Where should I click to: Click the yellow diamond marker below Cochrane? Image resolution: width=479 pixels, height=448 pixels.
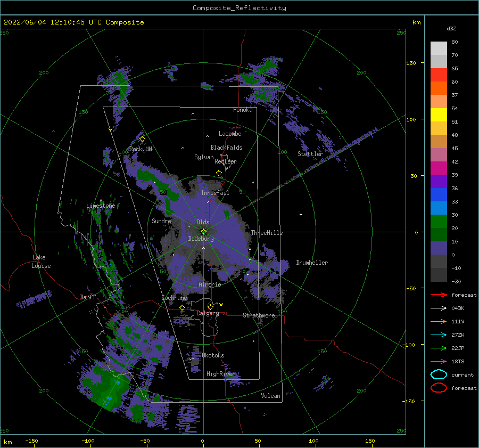click(x=183, y=308)
